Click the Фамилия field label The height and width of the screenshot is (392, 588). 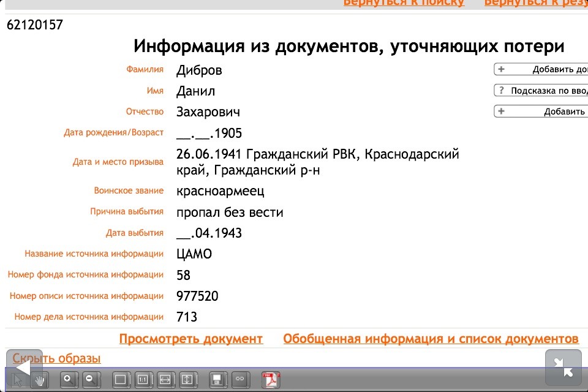point(145,69)
